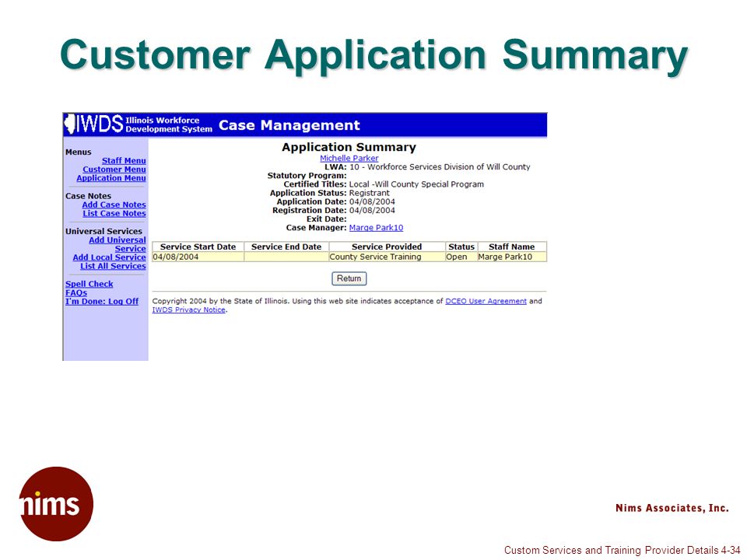
Task: Click Case Notes sidebar heading
Action: (x=88, y=196)
